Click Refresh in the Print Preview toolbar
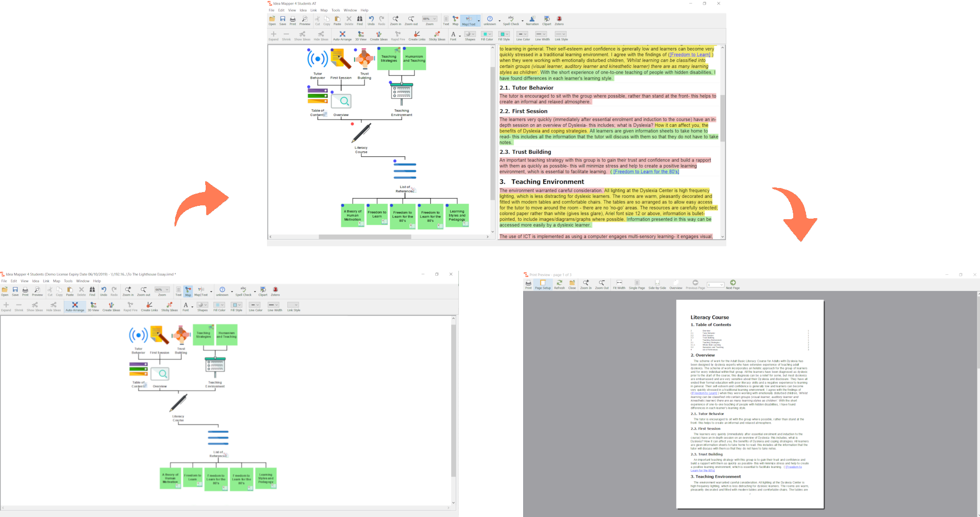980x517 pixels. [x=559, y=285]
